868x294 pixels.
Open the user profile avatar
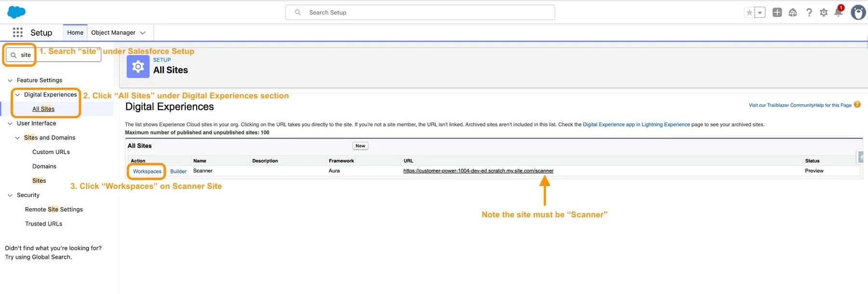tap(858, 13)
